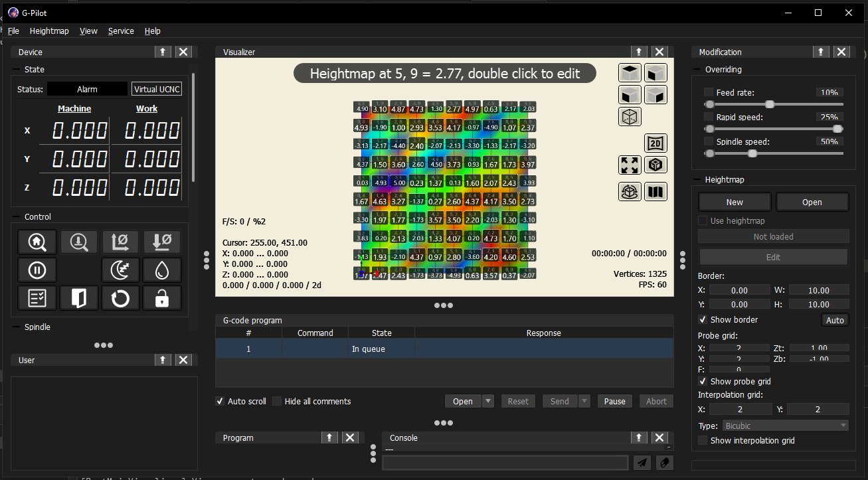The image size is (868, 480).
Task: Open the Service menu
Action: point(121,31)
